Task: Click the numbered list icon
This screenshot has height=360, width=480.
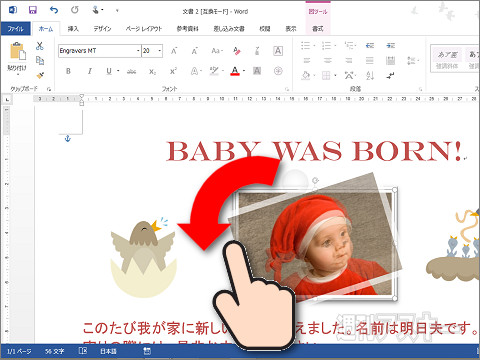Action: point(327,45)
